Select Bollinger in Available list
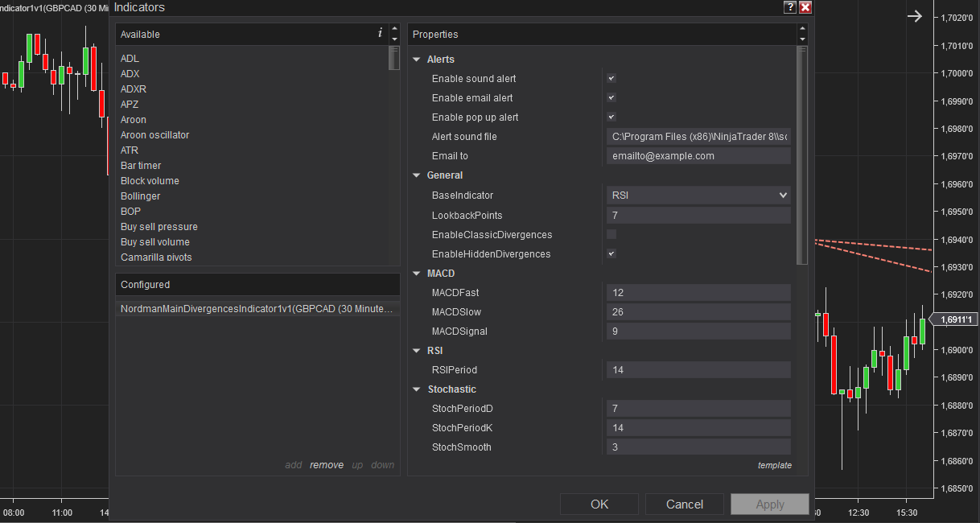Image resolution: width=980 pixels, height=523 pixels. pos(140,196)
